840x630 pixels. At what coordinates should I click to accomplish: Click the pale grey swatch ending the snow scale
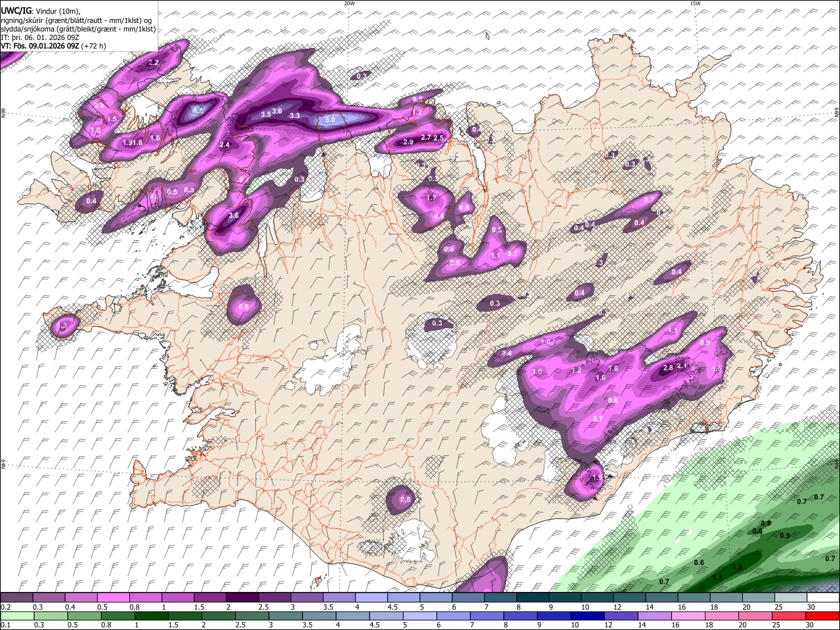click(x=822, y=597)
